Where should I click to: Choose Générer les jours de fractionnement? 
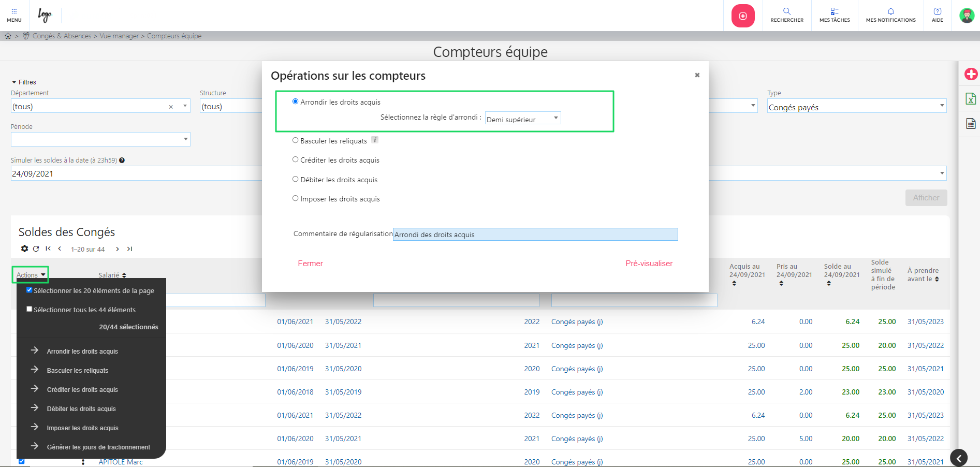(98, 447)
